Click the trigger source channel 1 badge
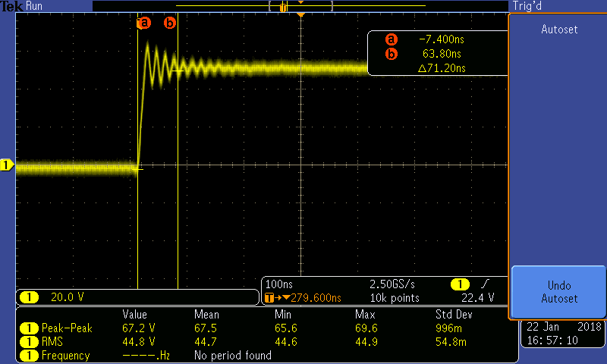Screen dimensions: 607x364 460,284
